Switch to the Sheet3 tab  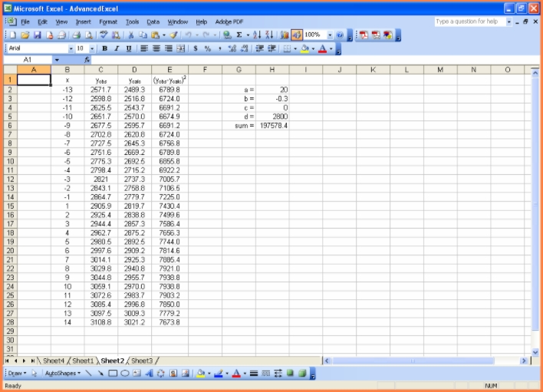coord(142,361)
